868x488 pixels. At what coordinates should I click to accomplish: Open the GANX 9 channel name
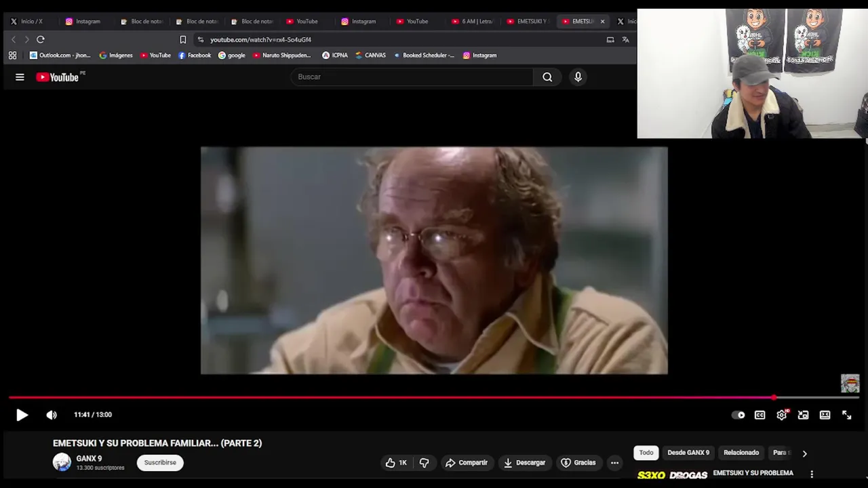click(x=89, y=459)
